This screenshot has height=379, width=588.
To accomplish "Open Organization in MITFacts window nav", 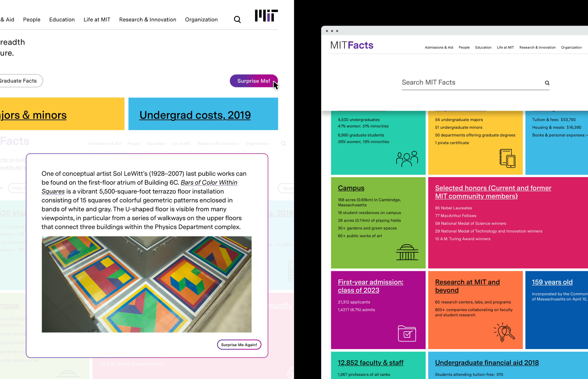I will (x=571, y=48).
